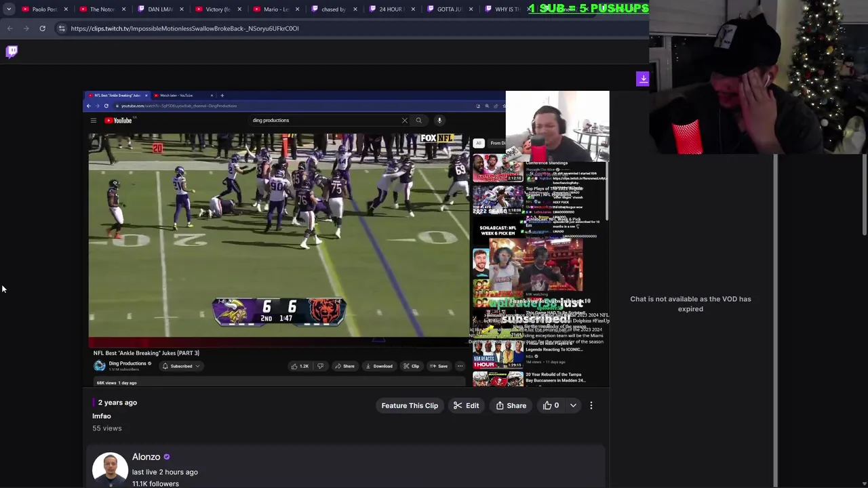868x488 pixels.
Task: Open Alonzo's channel avatar
Action: pos(110,469)
